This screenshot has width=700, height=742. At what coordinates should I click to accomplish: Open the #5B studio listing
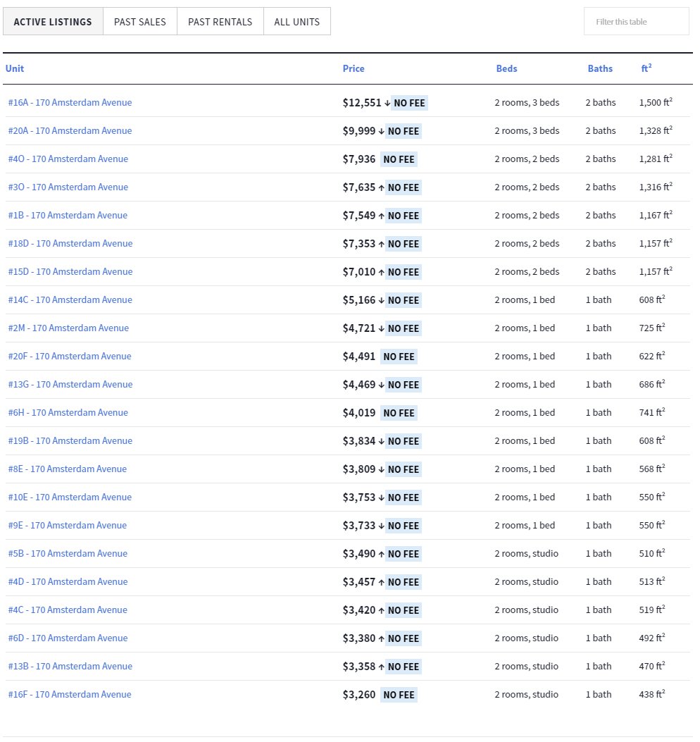coord(68,553)
